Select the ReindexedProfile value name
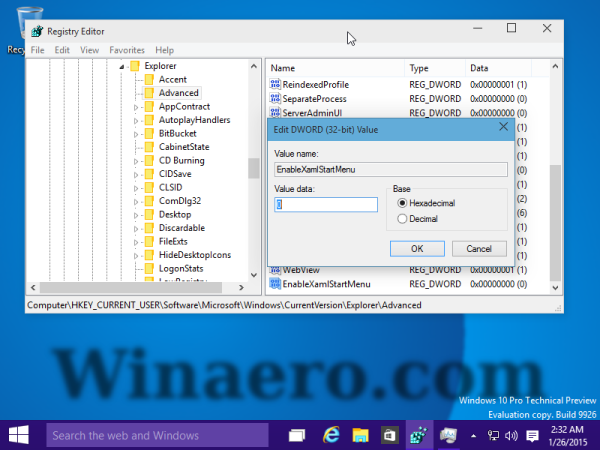This screenshot has width=600, height=450. [316, 84]
